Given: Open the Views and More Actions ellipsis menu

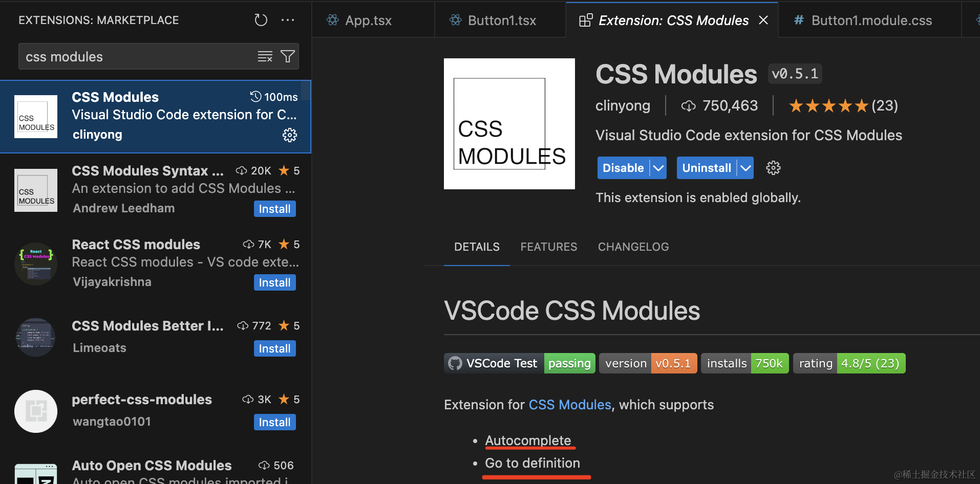Looking at the screenshot, I should coord(288,20).
